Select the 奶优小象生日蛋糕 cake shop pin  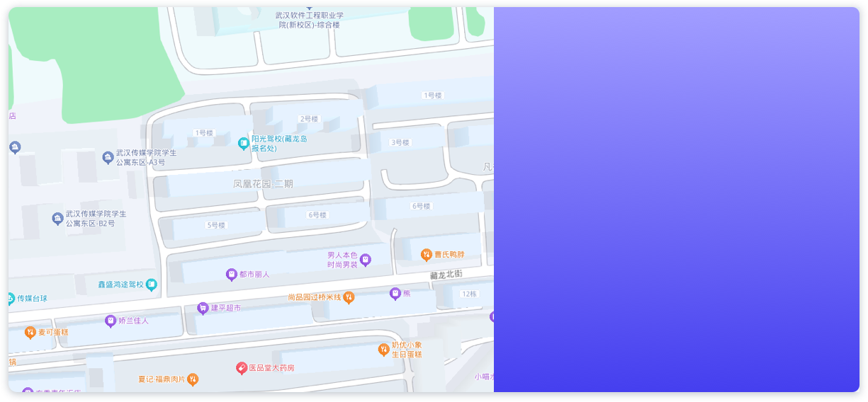(383, 349)
